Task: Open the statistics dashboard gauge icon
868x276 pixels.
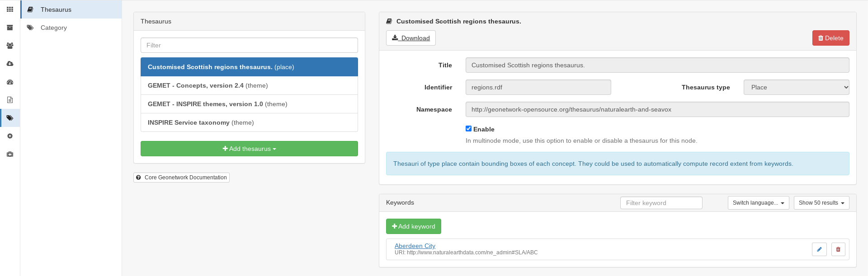Action: click(x=10, y=82)
